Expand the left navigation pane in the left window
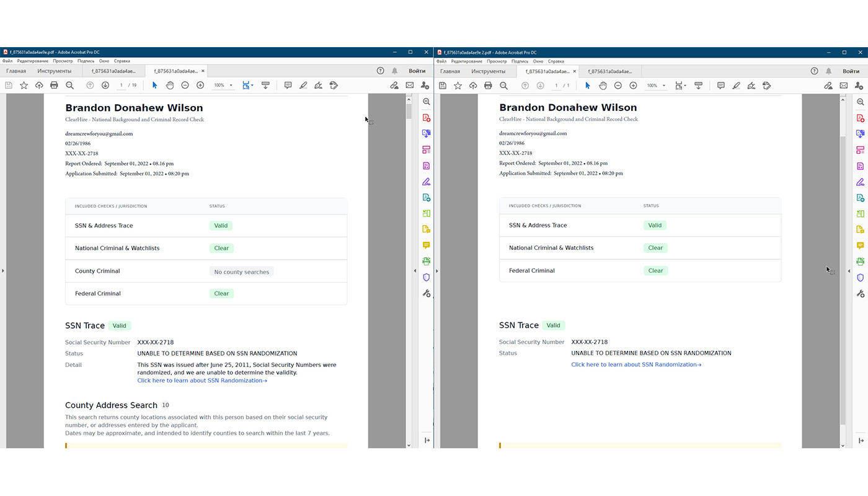868x496 pixels. pyautogui.click(x=3, y=271)
